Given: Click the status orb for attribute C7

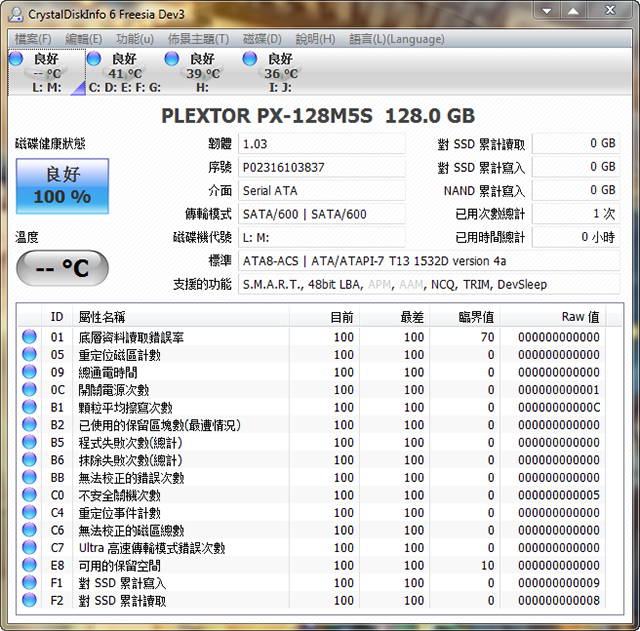Looking at the screenshot, I should coord(29,547).
